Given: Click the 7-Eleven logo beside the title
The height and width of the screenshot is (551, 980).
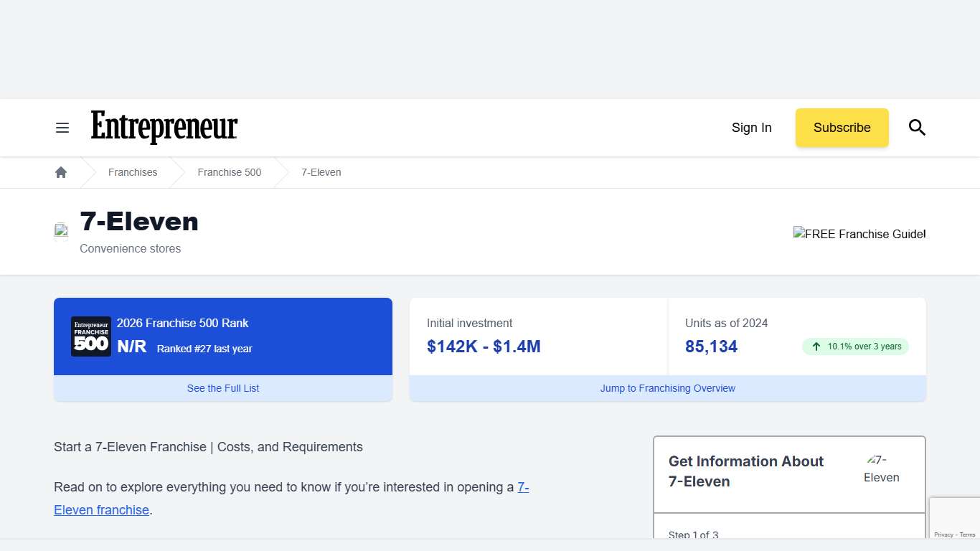Looking at the screenshot, I should tap(62, 231).
